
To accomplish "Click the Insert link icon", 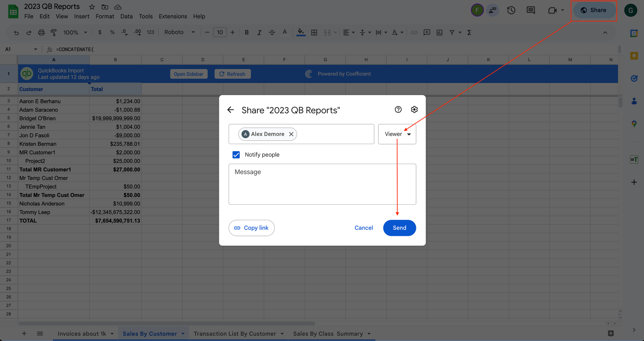I will click(x=414, y=33).
